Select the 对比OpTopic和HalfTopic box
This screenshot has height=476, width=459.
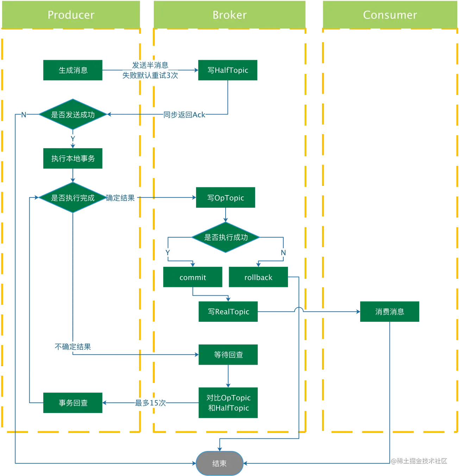click(228, 403)
